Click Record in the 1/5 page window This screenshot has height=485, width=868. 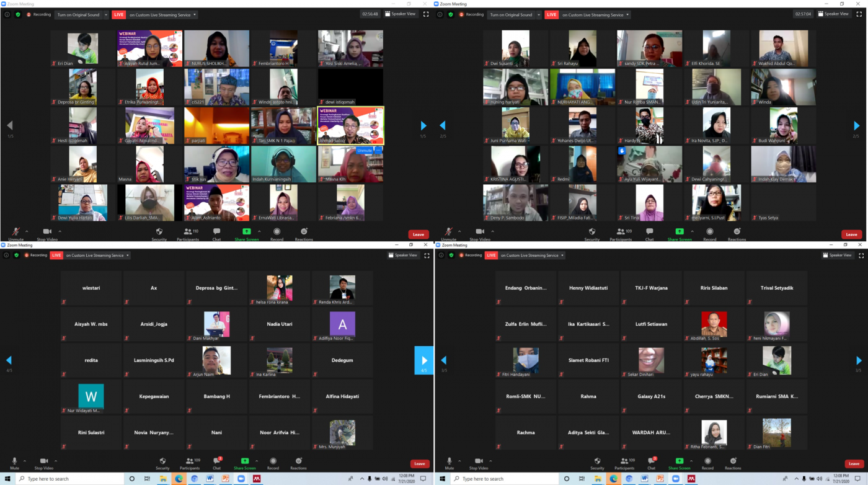tap(277, 234)
